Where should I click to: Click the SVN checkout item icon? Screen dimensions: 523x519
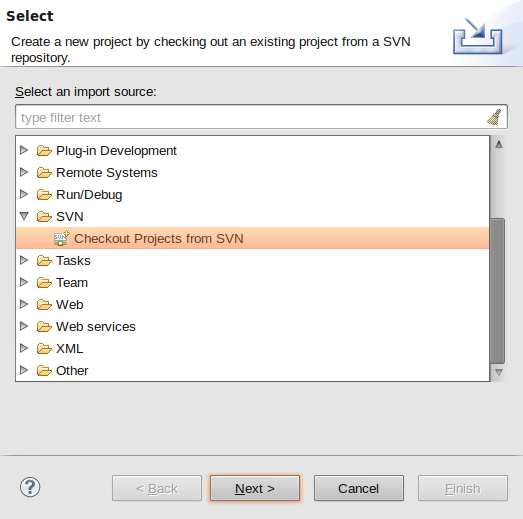pos(62,238)
